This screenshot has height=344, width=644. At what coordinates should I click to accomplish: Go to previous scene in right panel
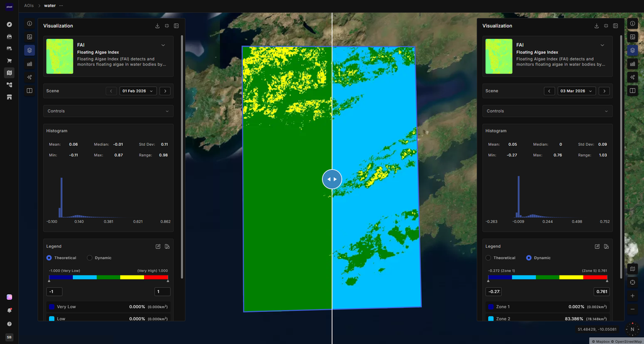[x=549, y=91]
